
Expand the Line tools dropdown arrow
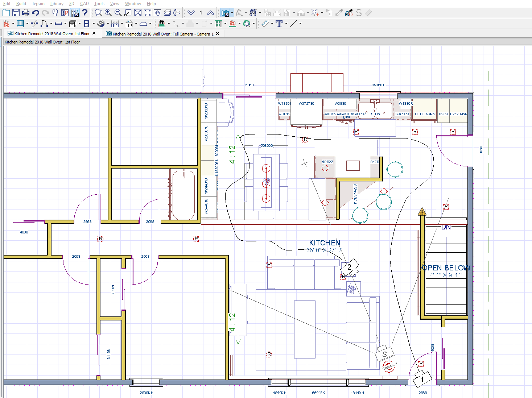pos(300,24)
